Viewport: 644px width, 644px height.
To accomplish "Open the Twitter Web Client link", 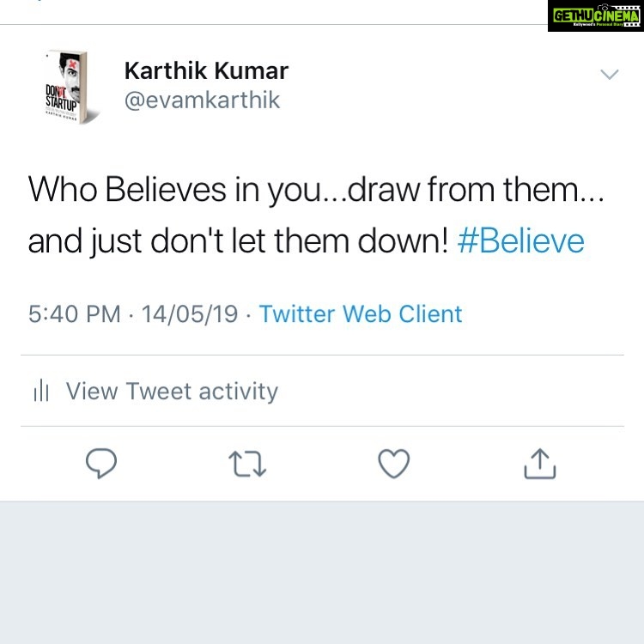I will click(x=360, y=314).
